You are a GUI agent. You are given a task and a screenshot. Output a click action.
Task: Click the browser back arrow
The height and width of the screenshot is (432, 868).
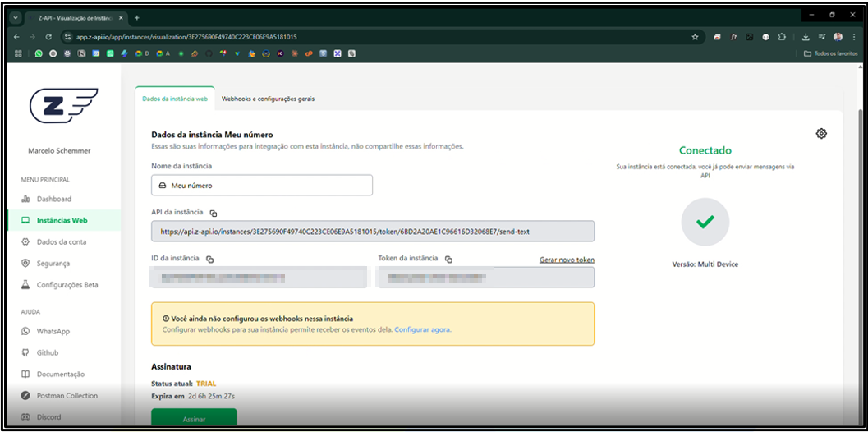coord(16,37)
